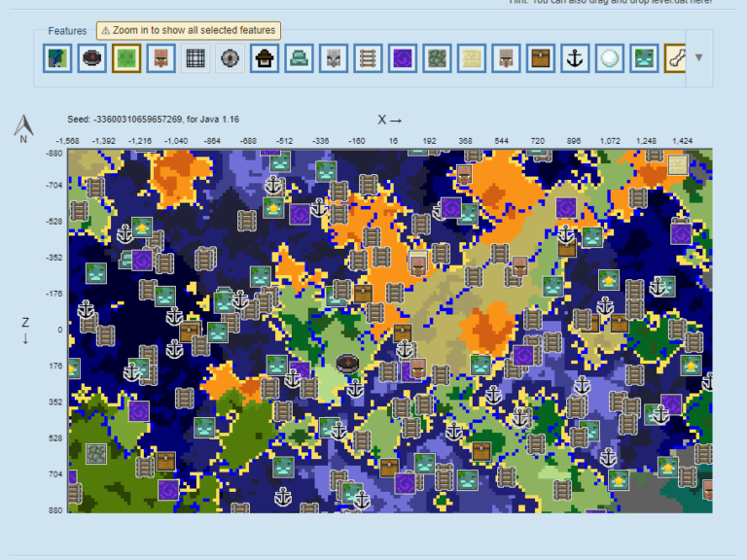The image size is (747, 560).
Task: Click the Jungle Temple marker on the map
Action: point(96,454)
